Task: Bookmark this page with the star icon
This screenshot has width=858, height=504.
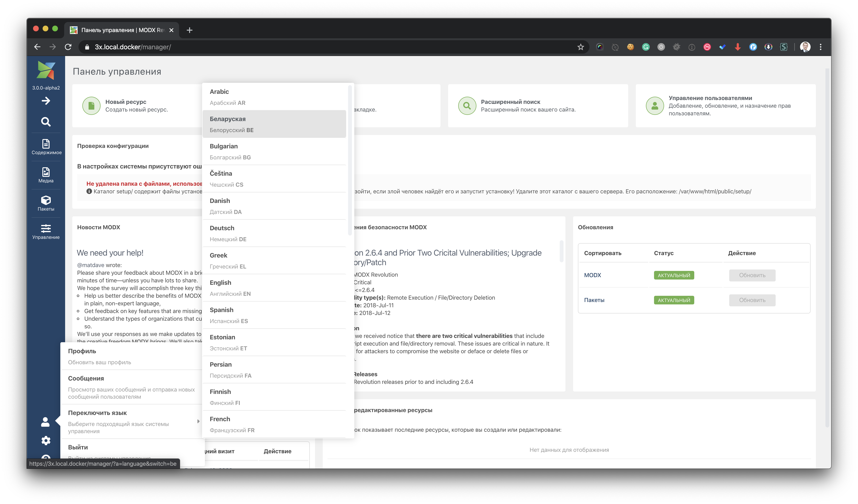Action: 581,47
